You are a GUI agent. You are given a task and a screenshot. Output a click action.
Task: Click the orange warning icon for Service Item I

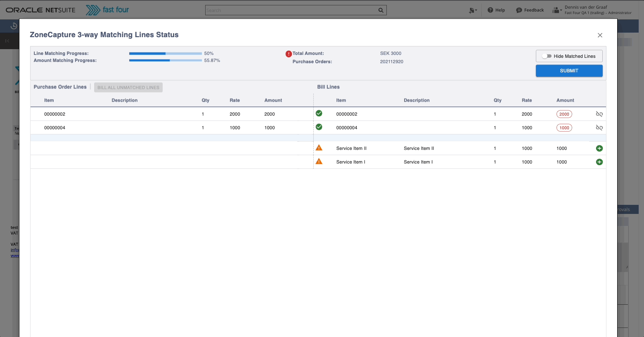pyautogui.click(x=319, y=161)
